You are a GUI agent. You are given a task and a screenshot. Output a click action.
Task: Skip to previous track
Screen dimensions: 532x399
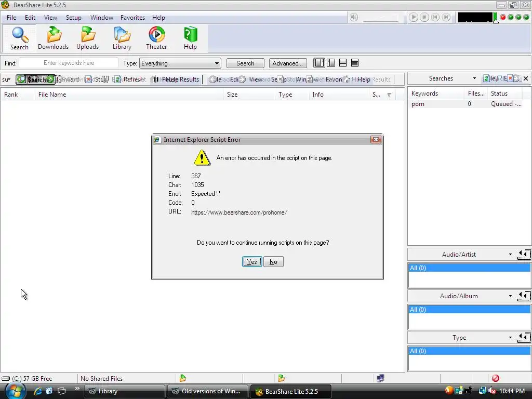[435, 17]
